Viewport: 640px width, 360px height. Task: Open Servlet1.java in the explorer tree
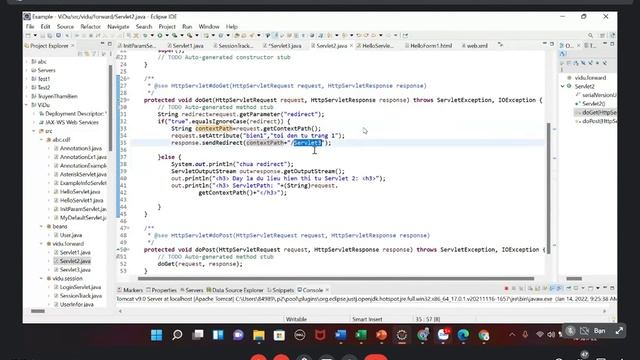(x=75, y=252)
